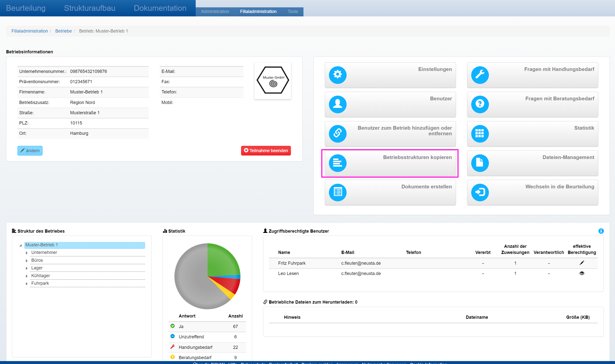Open Fragen mit Handlungsbedarf wrench tile

click(532, 75)
